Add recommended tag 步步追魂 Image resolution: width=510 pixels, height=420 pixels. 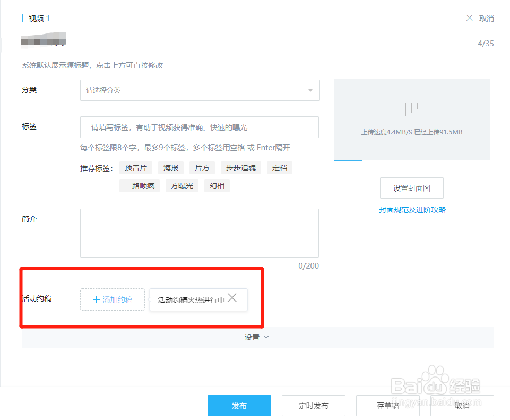(241, 168)
